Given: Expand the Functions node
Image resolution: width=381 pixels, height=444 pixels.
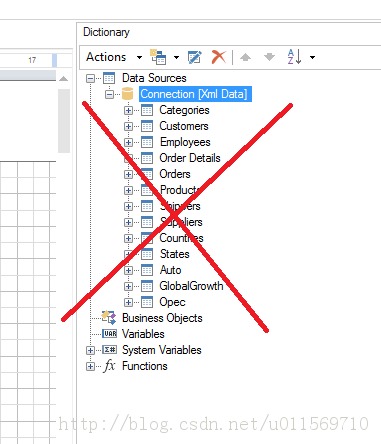Looking at the screenshot, I should click(90, 366).
